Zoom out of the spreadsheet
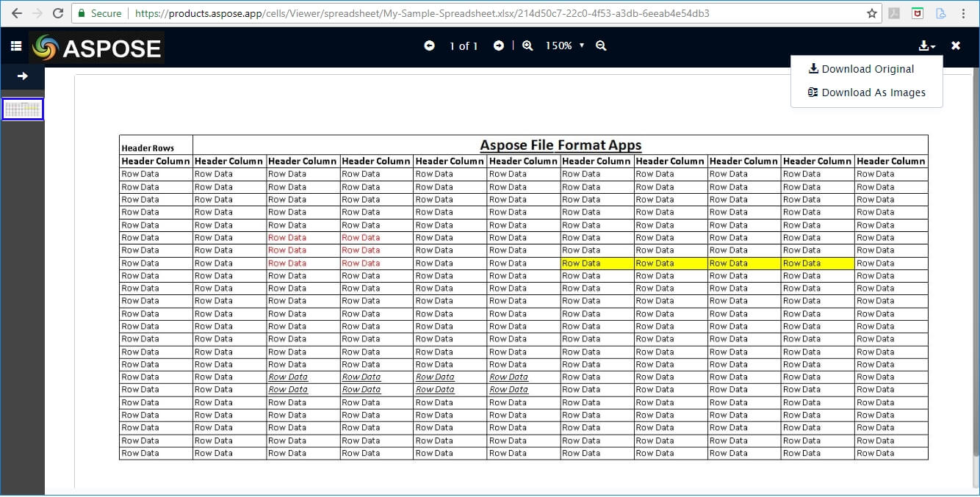 click(601, 46)
